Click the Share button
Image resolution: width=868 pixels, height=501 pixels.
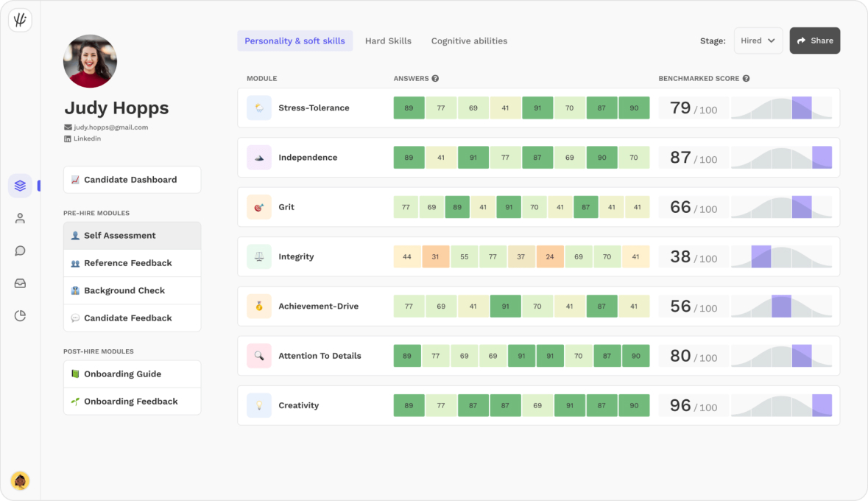coord(814,41)
